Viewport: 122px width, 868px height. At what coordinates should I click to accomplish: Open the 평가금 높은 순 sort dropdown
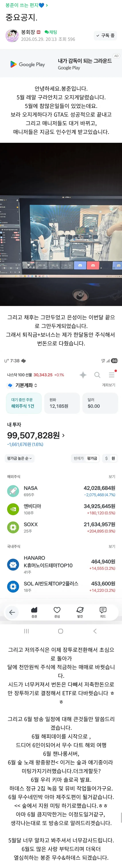click(20, 458)
